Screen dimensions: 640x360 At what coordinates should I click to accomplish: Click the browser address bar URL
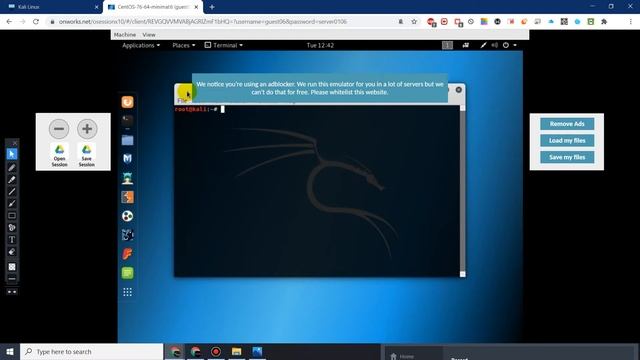coord(203,22)
